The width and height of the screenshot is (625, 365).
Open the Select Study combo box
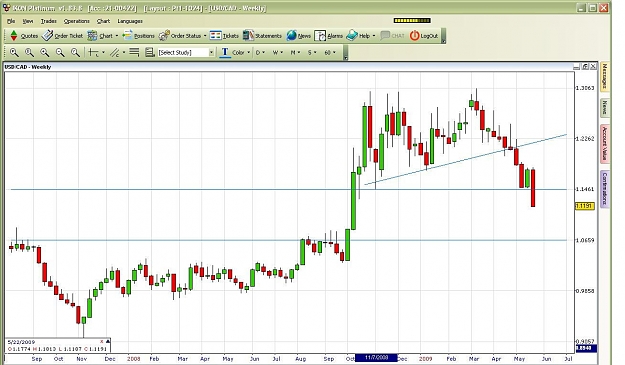tap(186, 53)
